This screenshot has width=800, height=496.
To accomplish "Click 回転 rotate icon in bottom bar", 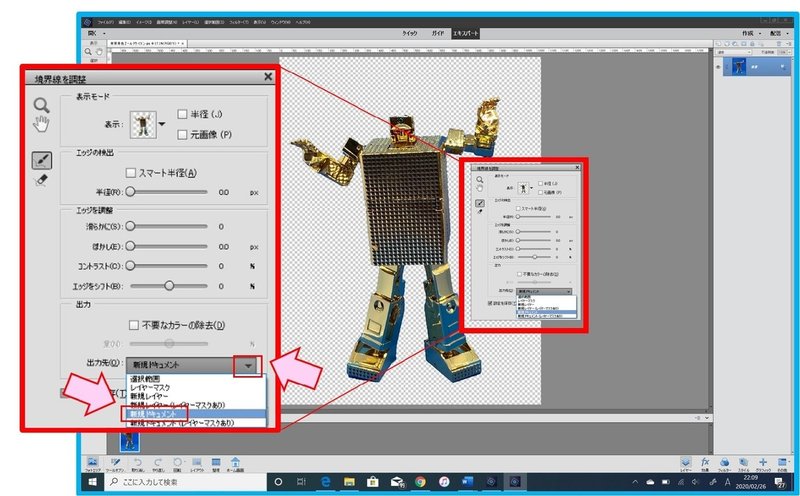I will tap(177, 463).
